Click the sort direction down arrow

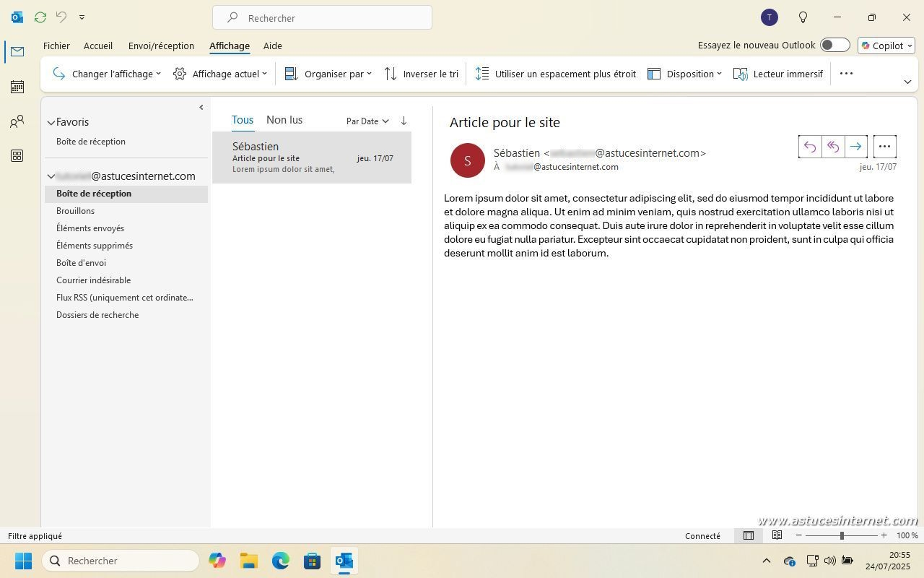(x=404, y=121)
